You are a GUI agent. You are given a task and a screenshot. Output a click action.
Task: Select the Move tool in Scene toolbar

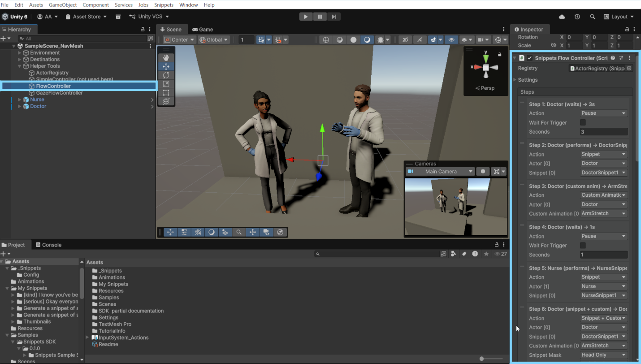(x=166, y=66)
